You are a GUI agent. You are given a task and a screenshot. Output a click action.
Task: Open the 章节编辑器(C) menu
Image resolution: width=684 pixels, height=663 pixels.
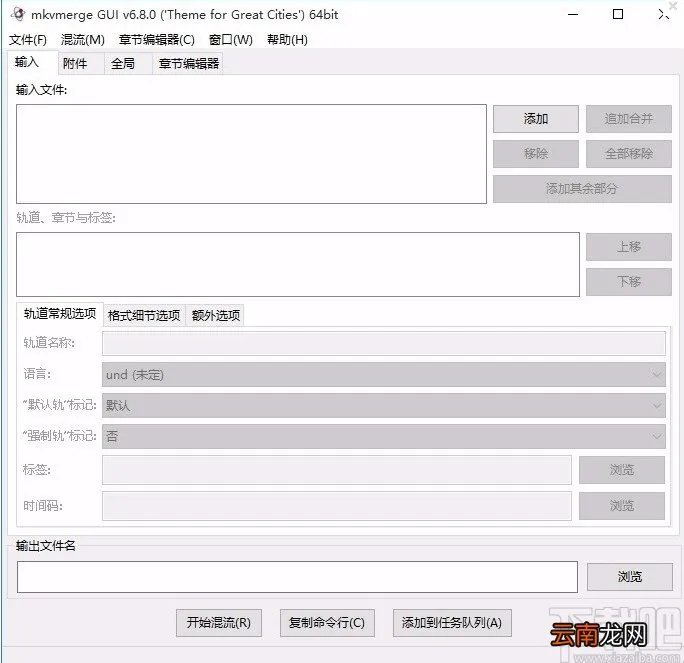coord(157,40)
